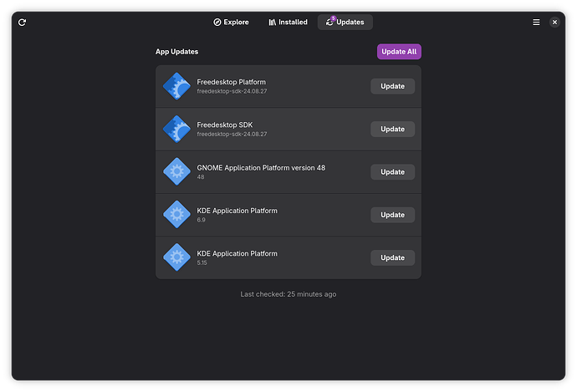577x392 pixels.
Task: Select the Updates tab
Action: 345,22
